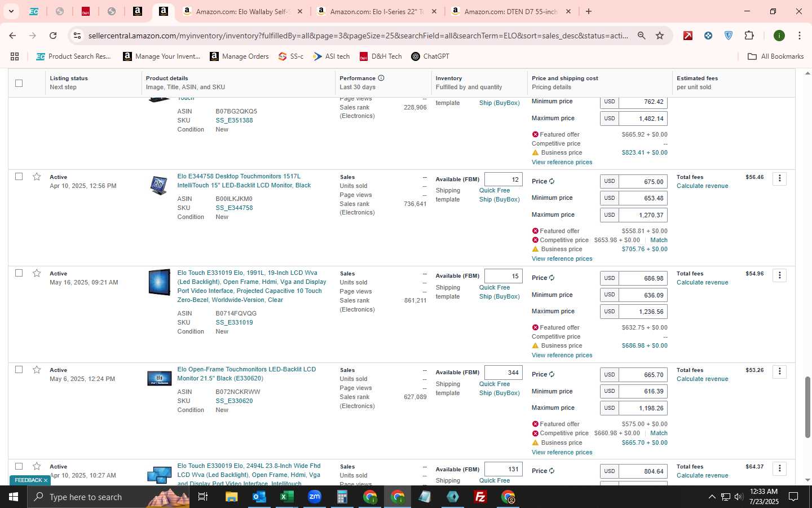The image size is (812, 508).
Task: Open the actions kebab menu for SS_E330620
Action: [779, 372]
